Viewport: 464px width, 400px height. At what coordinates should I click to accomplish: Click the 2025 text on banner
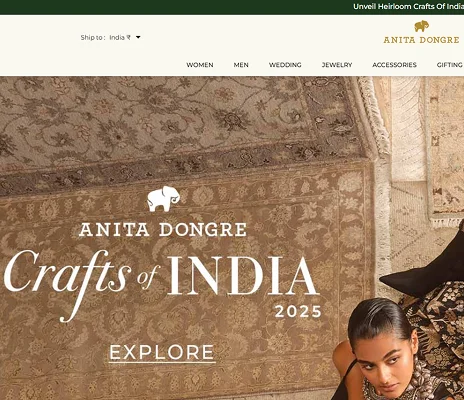[298, 312]
